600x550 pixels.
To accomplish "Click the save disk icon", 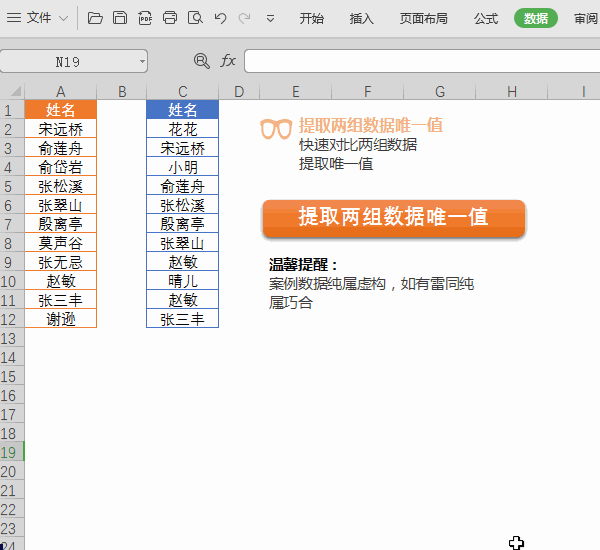I will coord(120,18).
